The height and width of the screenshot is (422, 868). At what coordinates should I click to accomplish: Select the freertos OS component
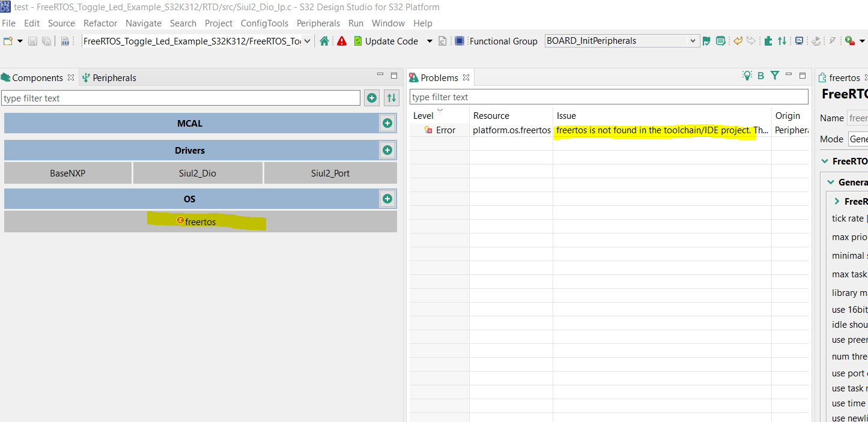point(201,222)
